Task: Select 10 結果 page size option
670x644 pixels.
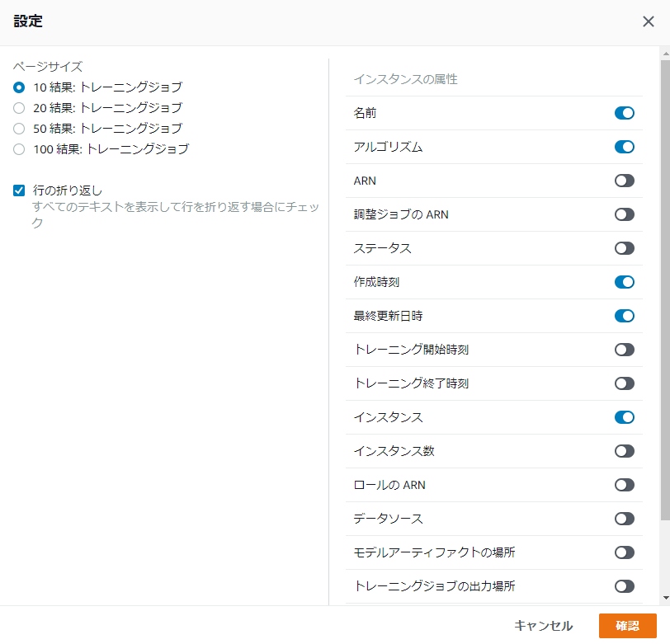Action: pyautogui.click(x=19, y=87)
